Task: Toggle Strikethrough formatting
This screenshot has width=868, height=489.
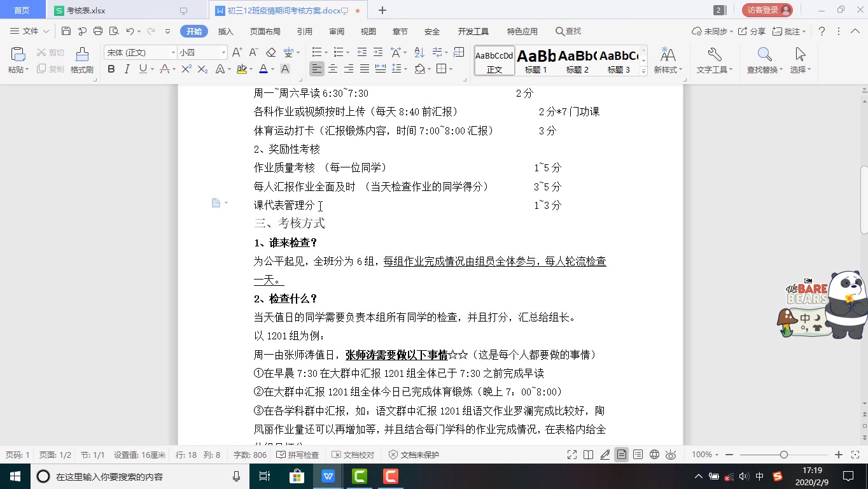Action: [164, 69]
